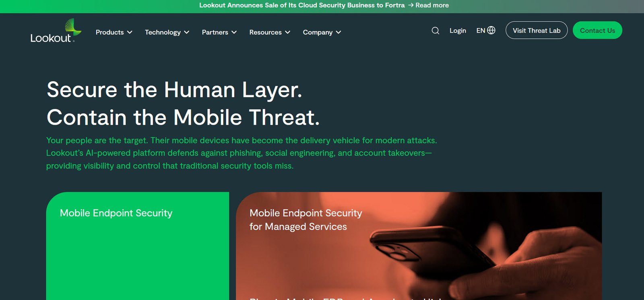Click the Visit Threat Lab button
This screenshot has width=644, height=300.
(x=537, y=30)
